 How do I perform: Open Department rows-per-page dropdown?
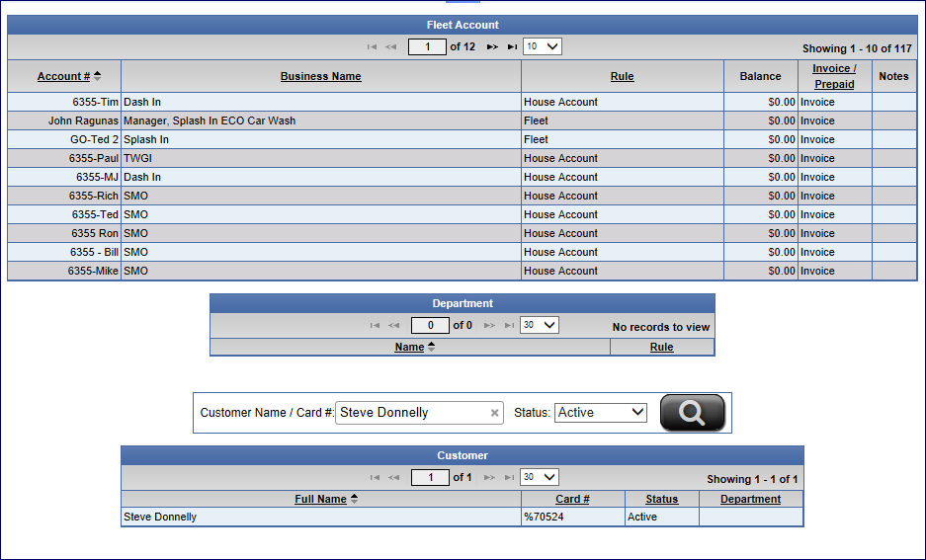point(539,325)
